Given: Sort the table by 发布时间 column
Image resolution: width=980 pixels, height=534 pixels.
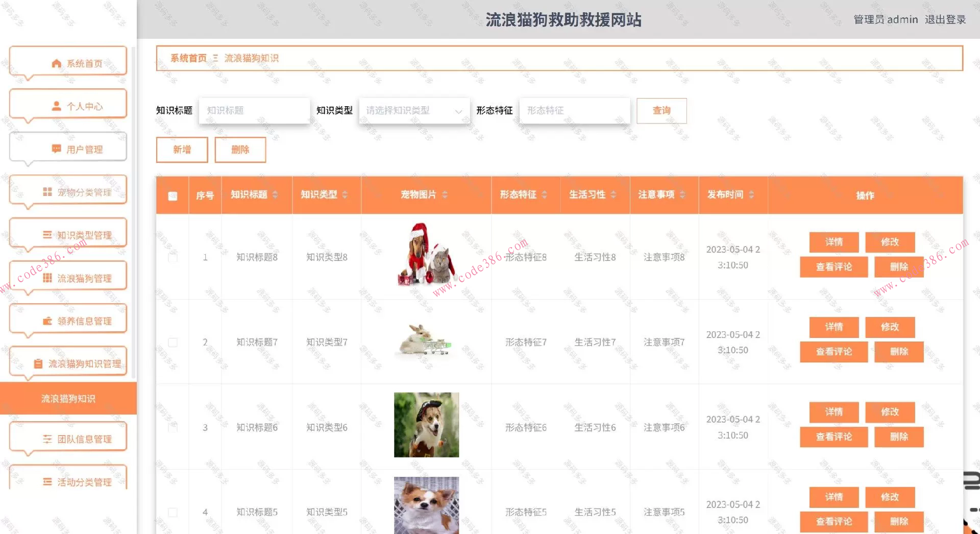Looking at the screenshot, I should [x=750, y=195].
